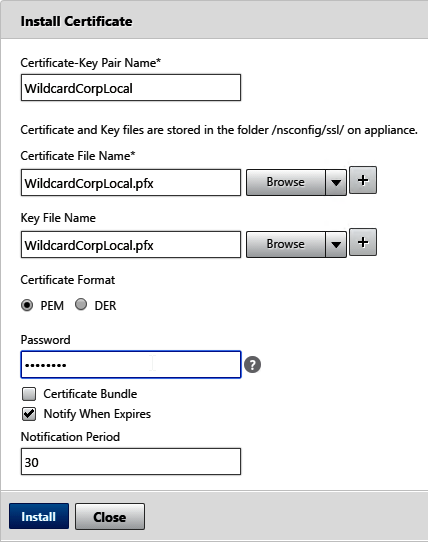This screenshot has width=428, height=542.
Task: Browse for the Key File
Action: point(286,244)
